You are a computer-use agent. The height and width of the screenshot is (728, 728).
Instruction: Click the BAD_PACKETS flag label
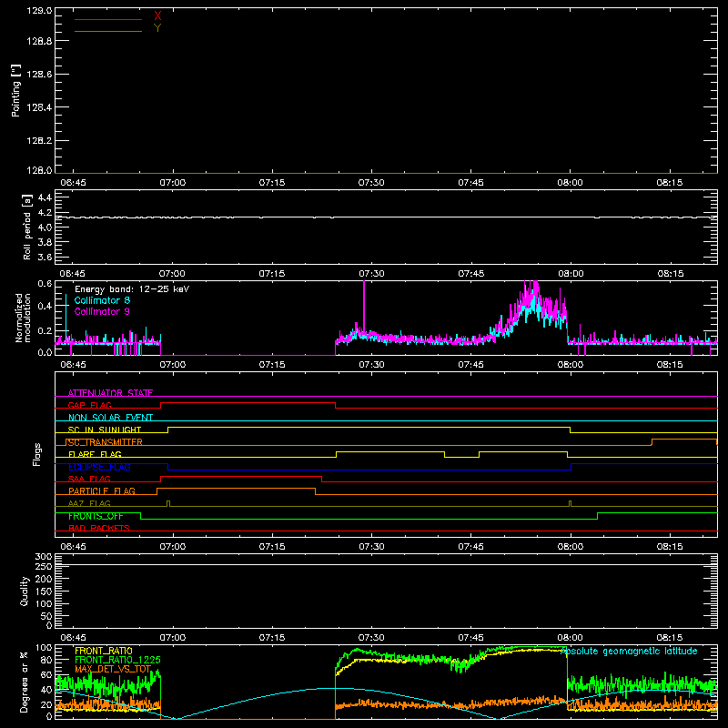coord(99,529)
